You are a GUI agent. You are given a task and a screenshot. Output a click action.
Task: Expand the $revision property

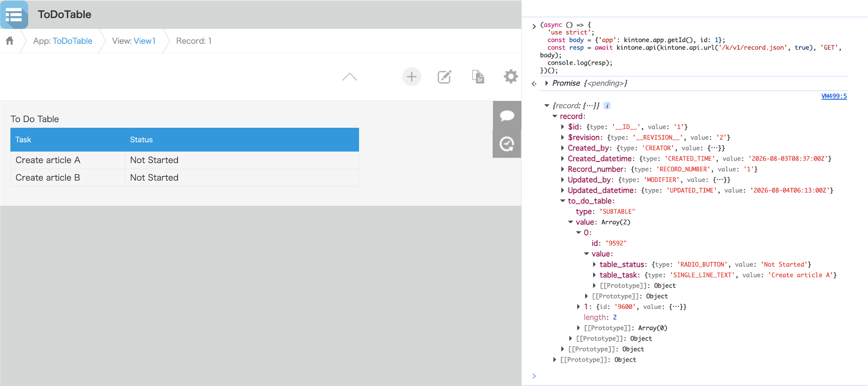point(563,138)
